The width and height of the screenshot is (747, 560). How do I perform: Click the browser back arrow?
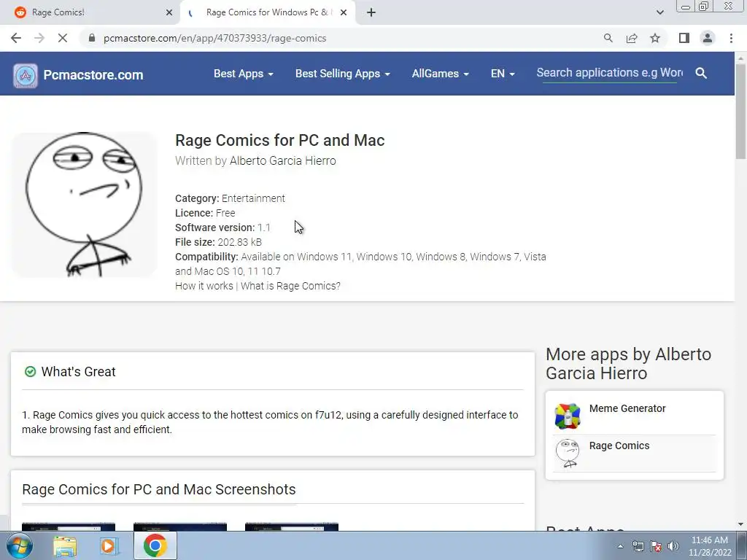click(16, 38)
